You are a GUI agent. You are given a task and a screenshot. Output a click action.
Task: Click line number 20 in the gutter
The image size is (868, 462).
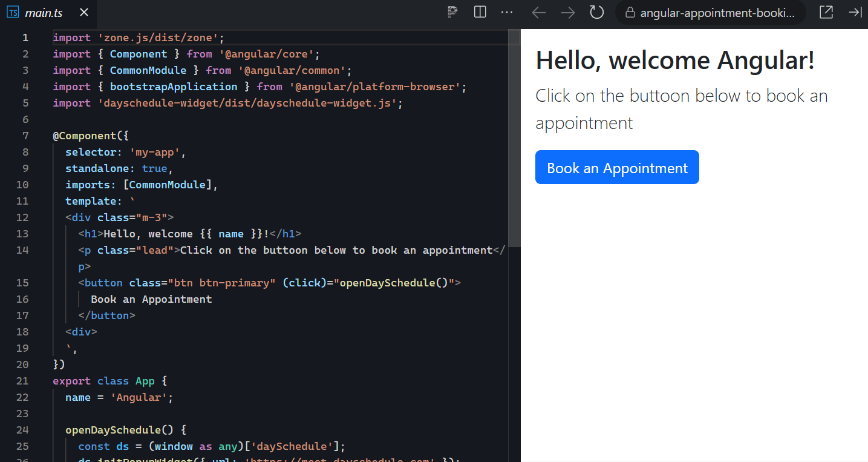(22, 365)
